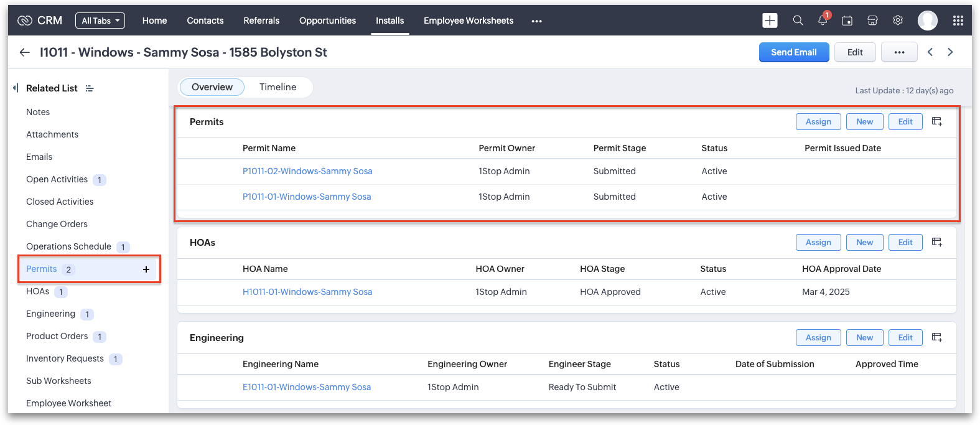The width and height of the screenshot is (980, 425).
Task: Add new permit using sidebar plus icon
Action: 146,269
